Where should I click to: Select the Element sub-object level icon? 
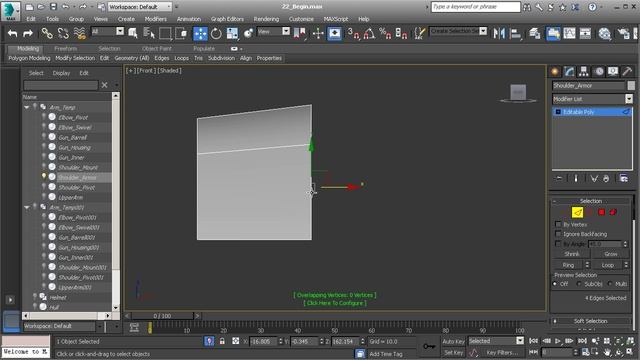(613, 212)
